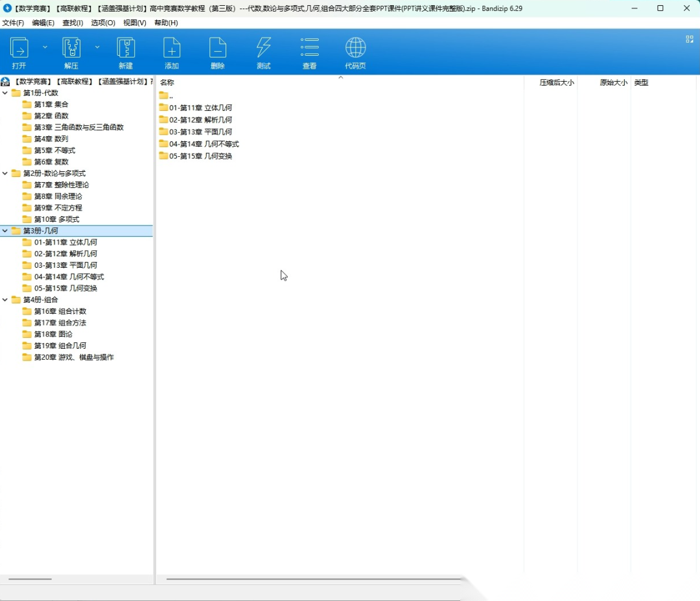
Task: Click the 添加 (Add) toolbar icon
Action: pyautogui.click(x=172, y=49)
